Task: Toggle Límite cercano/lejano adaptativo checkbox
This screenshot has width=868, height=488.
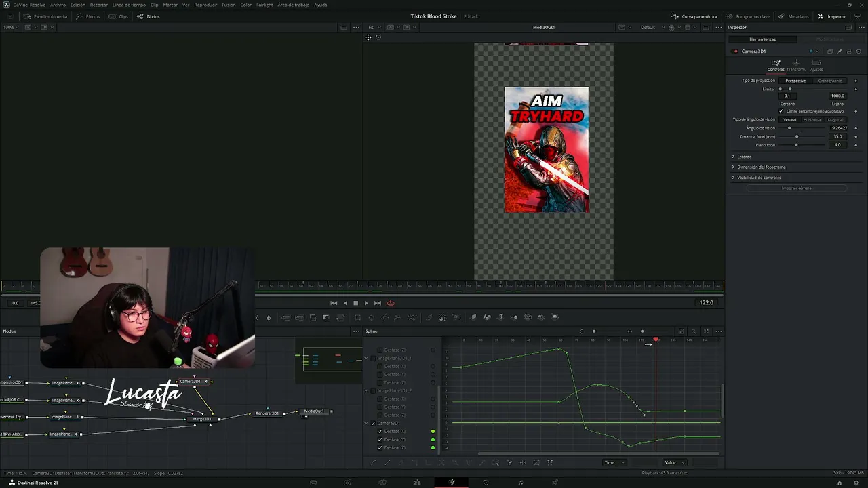Action: [781, 111]
